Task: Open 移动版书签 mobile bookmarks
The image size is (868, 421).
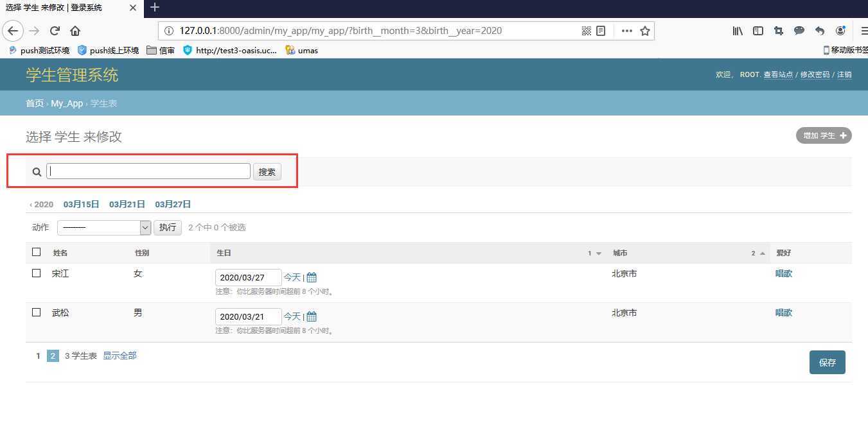Action: click(x=845, y=50)
